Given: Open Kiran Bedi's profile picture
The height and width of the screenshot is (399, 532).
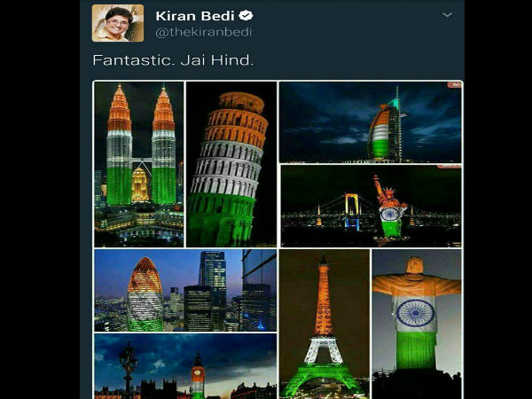Looking at the screenshot, I should [118, 23].
